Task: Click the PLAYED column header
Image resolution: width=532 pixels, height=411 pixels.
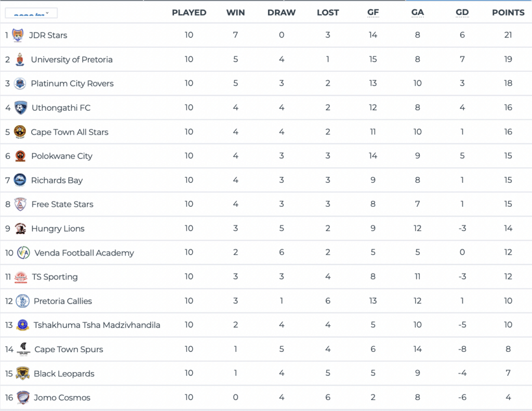Action: pos(189,12)
